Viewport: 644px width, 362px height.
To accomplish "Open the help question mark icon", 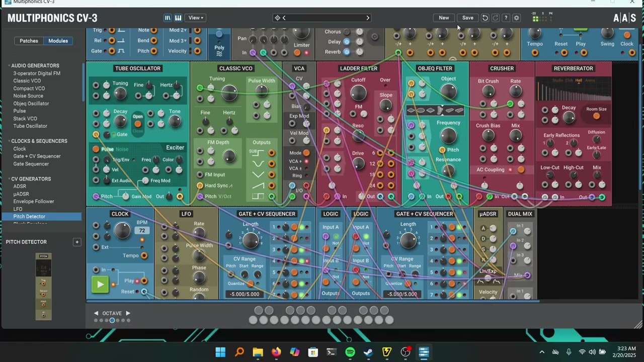I will pos(506,18).
